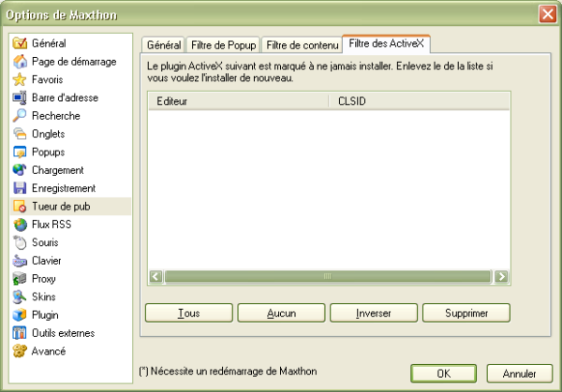Image resolution: width=562 pixels, height=392 pixels.
Task: Click the list's left scroll arrow
Action: tap(155, 276)
